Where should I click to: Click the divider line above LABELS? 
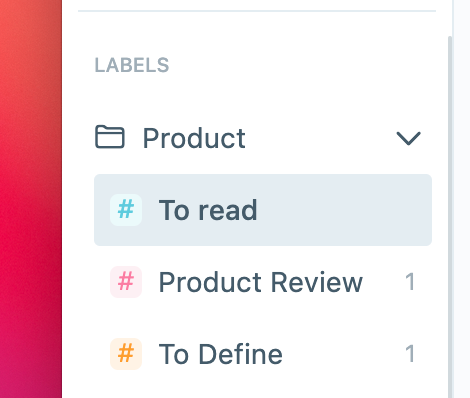pyautogui.click(x=257, y=11)
